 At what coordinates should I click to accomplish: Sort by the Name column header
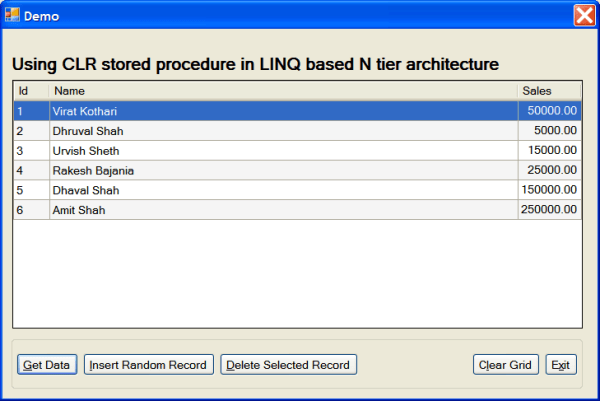tap(283, 91)
